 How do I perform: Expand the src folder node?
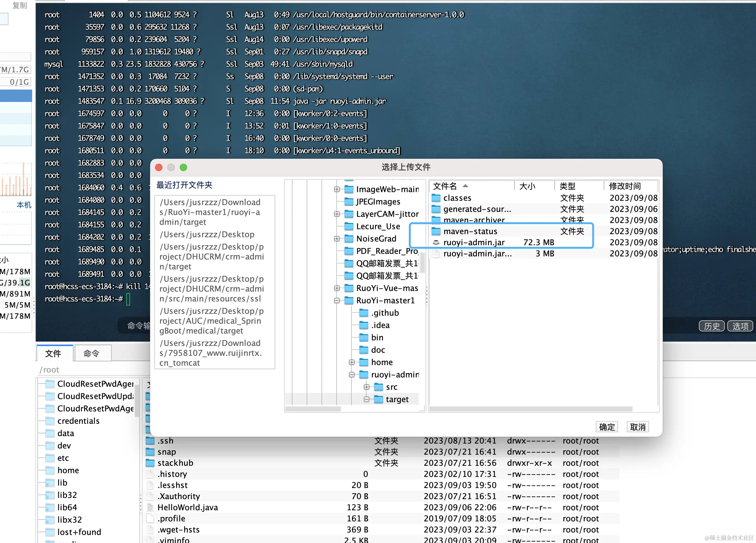366,387
